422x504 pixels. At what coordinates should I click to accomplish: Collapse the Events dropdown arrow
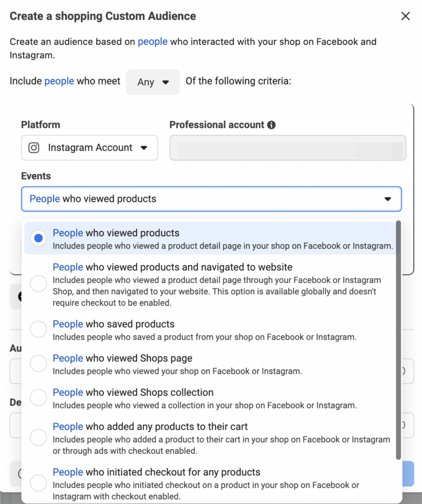coord(388,199)
